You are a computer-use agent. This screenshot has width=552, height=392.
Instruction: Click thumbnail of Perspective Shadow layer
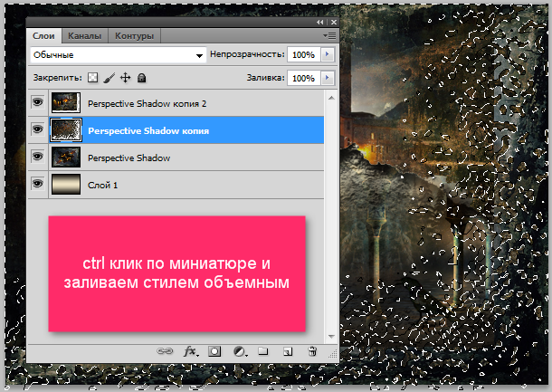[x=66, y=158]
